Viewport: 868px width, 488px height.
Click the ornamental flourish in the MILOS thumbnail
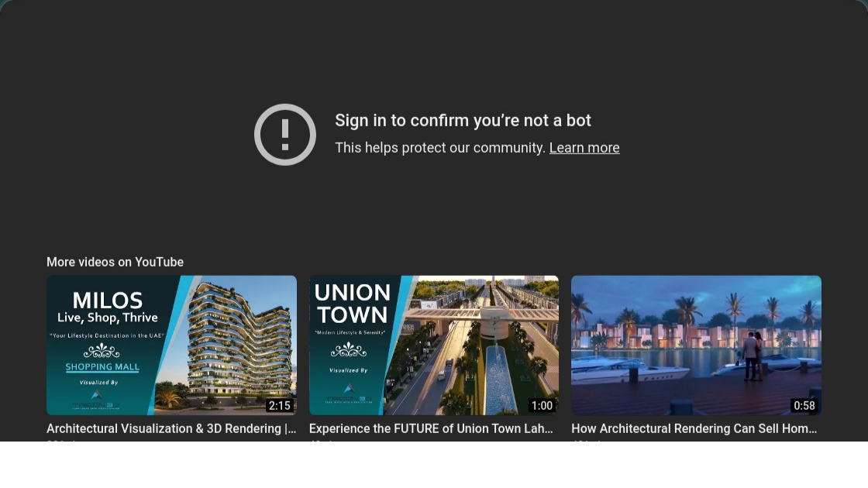pos(102,350)
